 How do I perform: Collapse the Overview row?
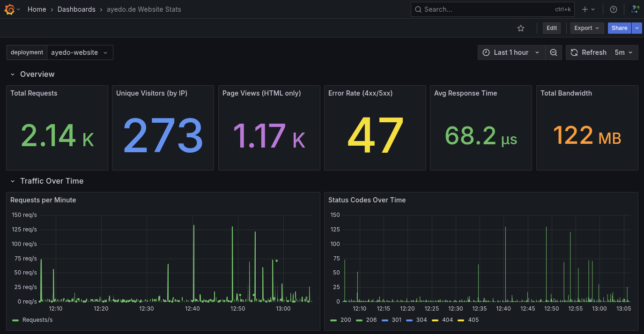point(12,74)
